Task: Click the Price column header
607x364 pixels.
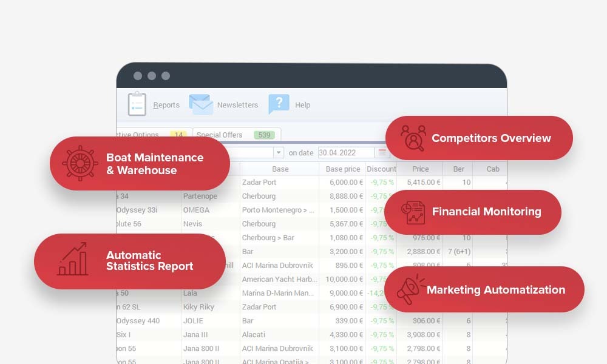Action: point(420,169)
